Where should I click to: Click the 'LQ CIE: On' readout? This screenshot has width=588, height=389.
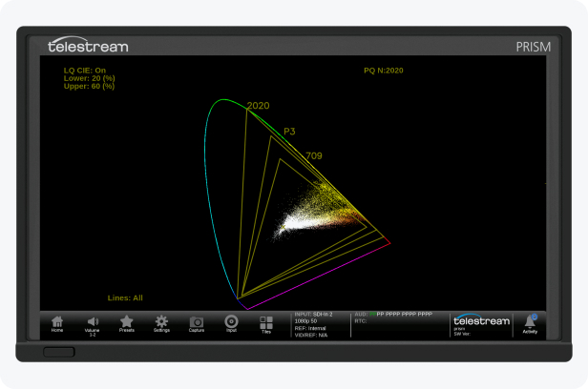click(x=85, y=71)
